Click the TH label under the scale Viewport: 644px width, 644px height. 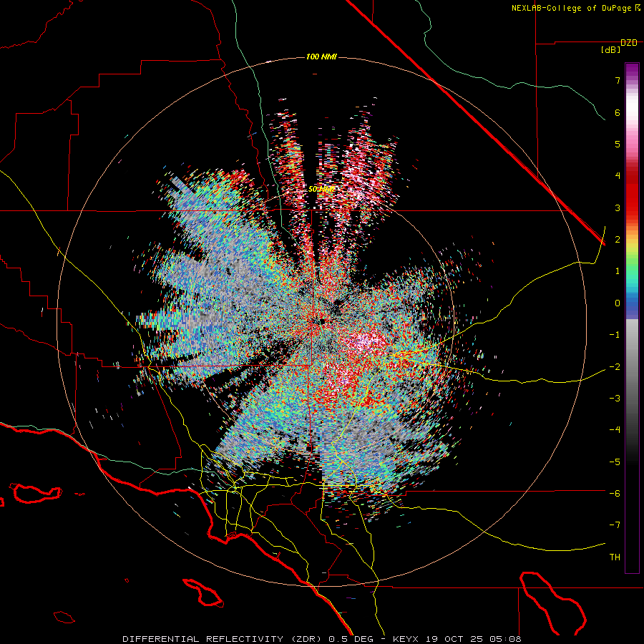615,557
